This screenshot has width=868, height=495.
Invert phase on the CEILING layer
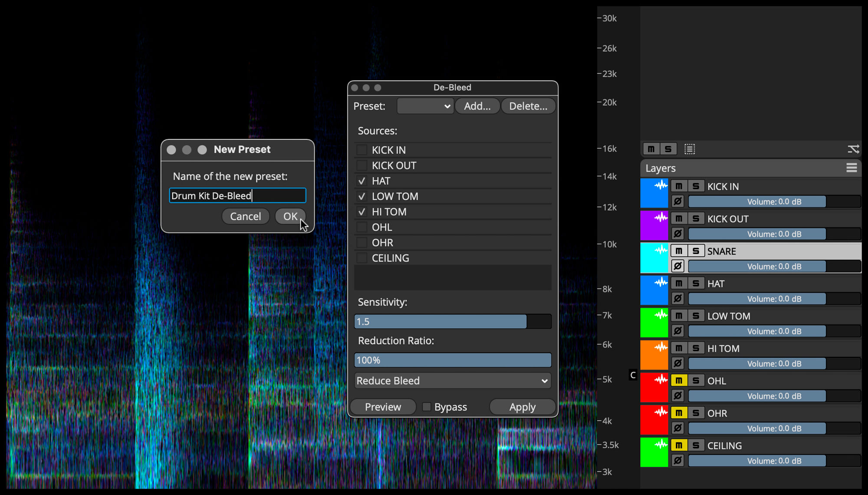tap(677, 460)
